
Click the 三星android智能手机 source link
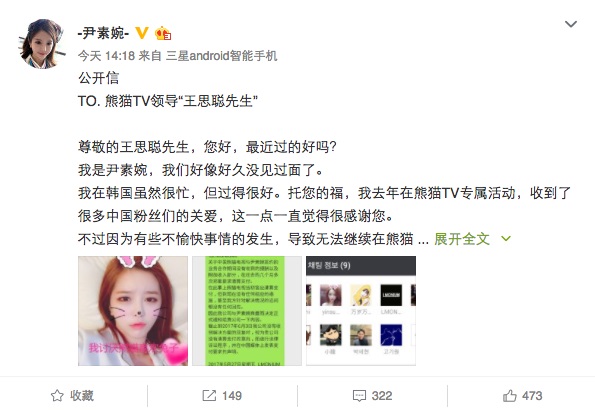222,56
